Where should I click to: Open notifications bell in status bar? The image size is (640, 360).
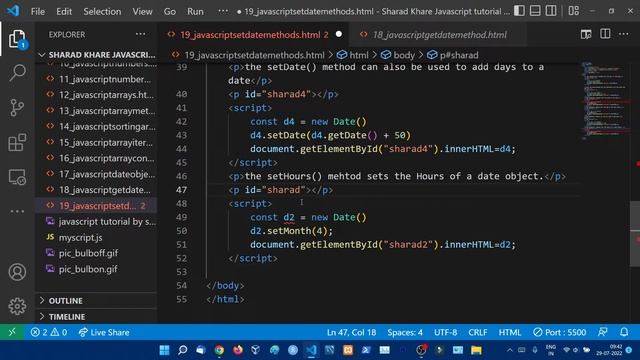pos(624,332)
